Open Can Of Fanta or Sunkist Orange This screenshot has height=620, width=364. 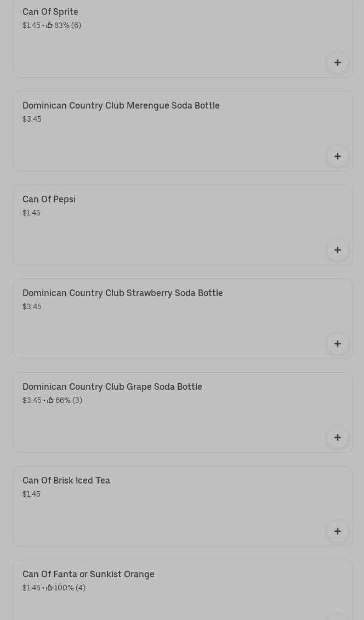coord(88,575)
